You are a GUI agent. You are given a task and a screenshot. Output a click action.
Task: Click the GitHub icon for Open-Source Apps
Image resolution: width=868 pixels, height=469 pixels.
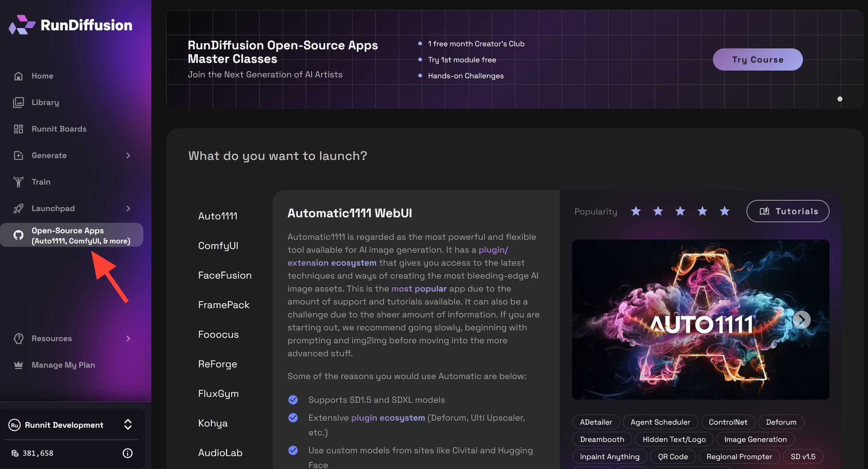(18, 235)
